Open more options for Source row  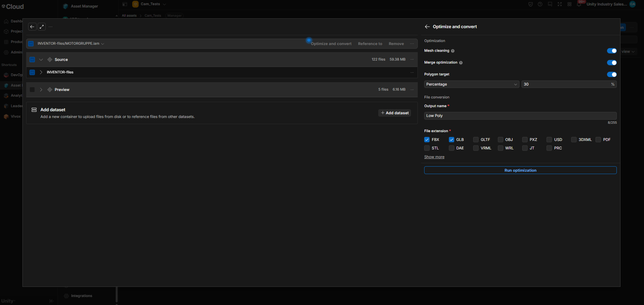click(412, 59)
